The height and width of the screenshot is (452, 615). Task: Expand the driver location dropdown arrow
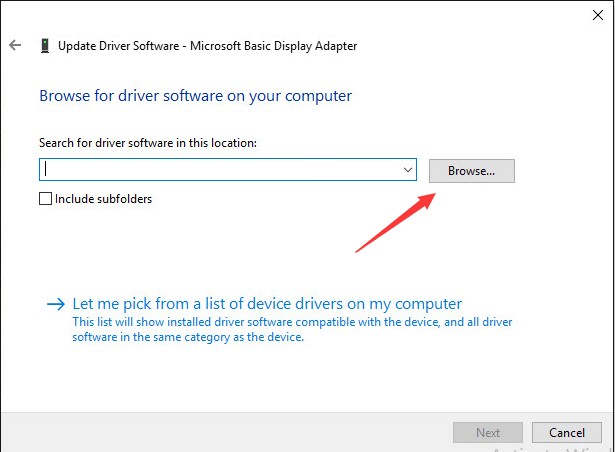click(x=408, y=171)
